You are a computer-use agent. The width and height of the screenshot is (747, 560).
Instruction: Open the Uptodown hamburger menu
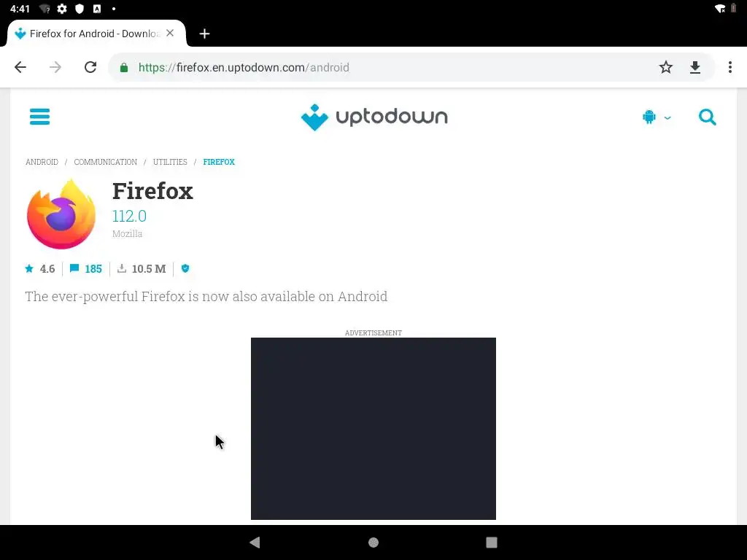tap(39, 117)
